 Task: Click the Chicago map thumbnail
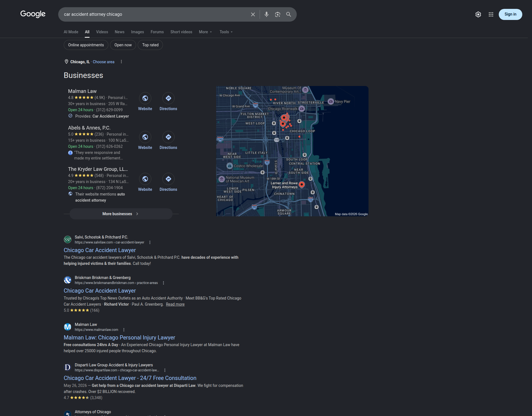tap(292, 151)
